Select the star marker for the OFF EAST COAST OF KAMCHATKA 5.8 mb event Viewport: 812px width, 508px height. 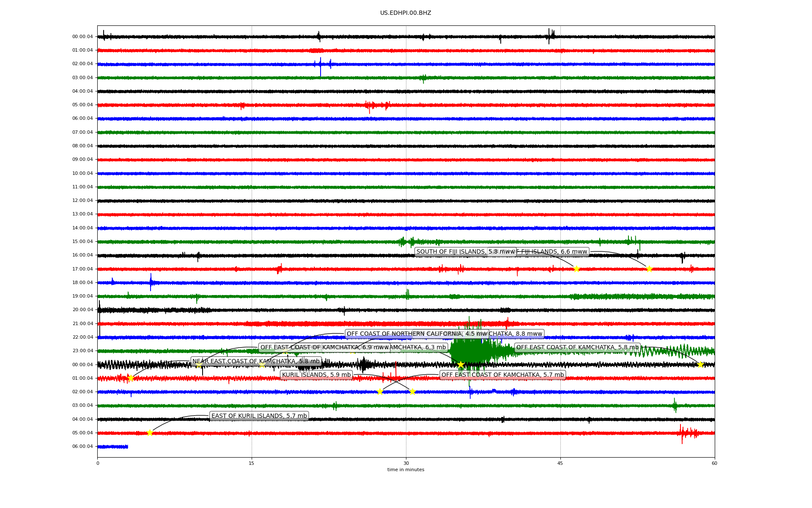click(x=700, y=364)
